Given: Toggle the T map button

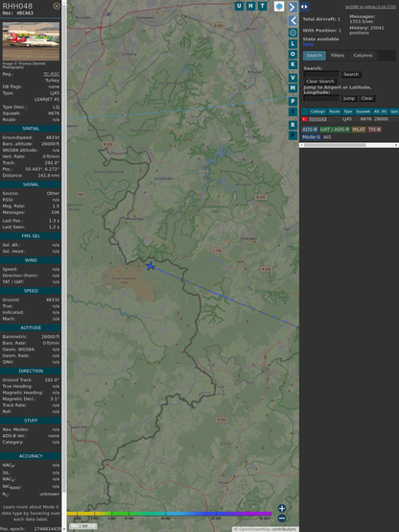Looking at the screenshot, I should pyautogui.click(x=263, y=6).
